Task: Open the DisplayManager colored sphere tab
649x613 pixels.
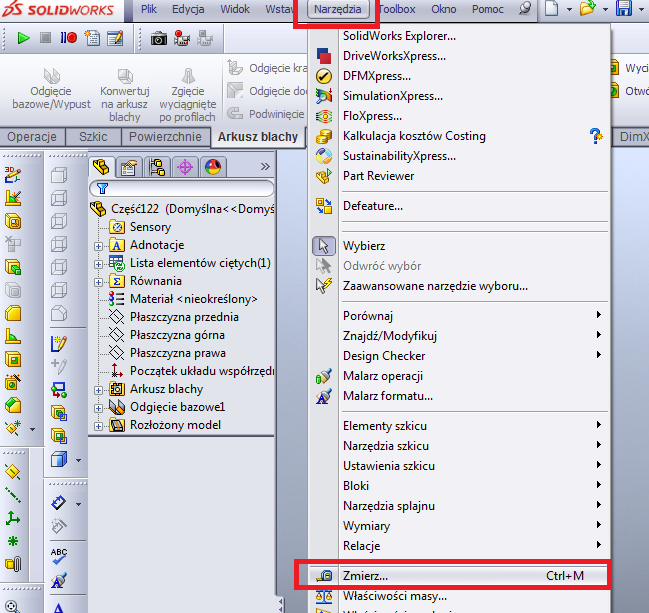Action: pyautogui.click(x=213, y=167)
